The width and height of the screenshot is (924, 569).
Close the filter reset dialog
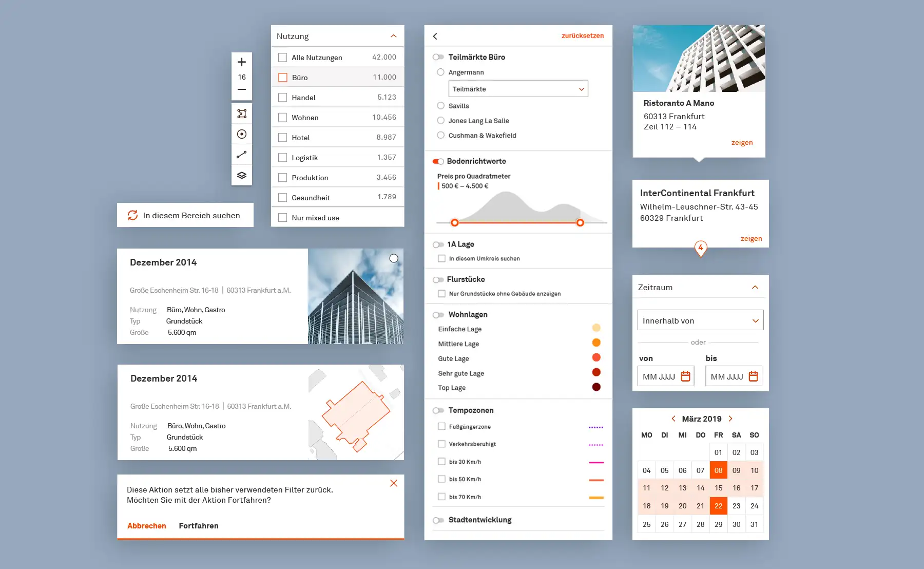[394, 483]
